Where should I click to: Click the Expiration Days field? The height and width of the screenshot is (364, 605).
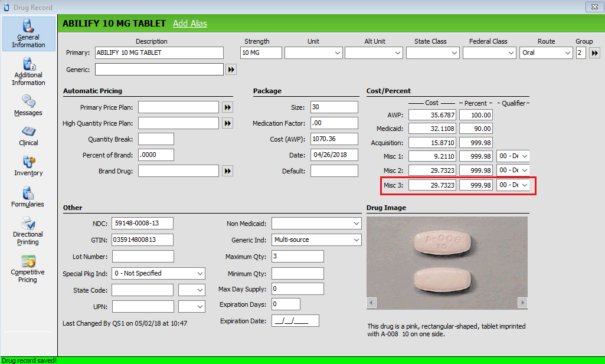click(x=286, y=304)
